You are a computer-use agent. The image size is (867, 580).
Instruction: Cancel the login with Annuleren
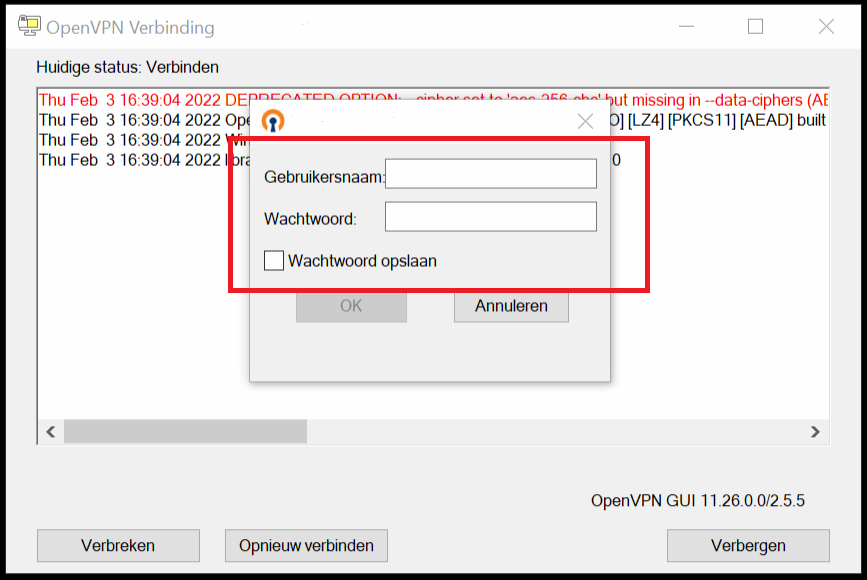coord(511,307)
